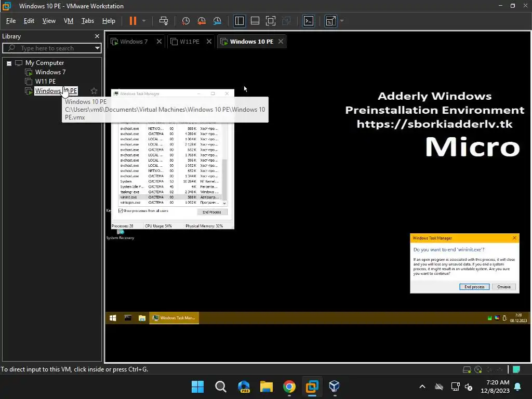Screen dimensions: 532x399
Task: Open the guest Start menu button
Action: pyautogui.click(x=113, y=318)
